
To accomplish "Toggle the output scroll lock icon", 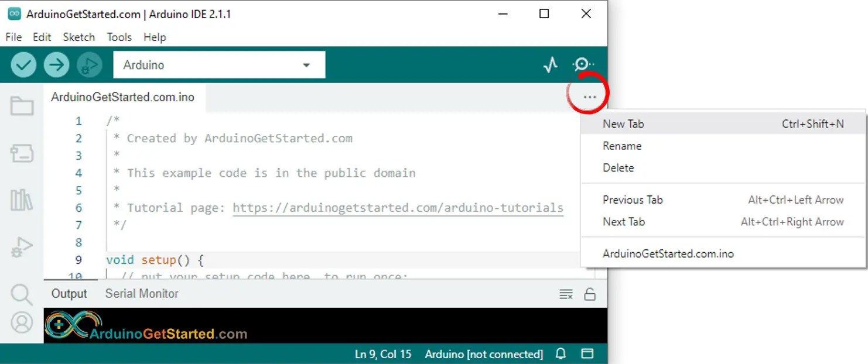I will pos(590,294).
